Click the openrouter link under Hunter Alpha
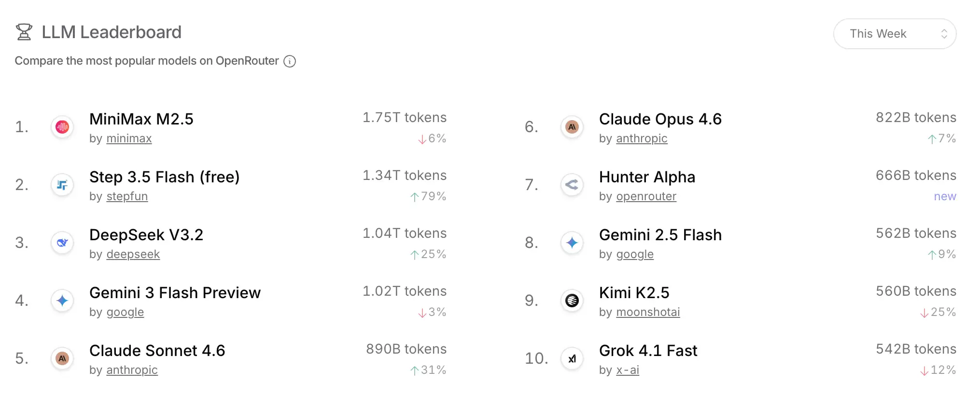980x411 pixels. pyautogui.click(x=646, y=197)
